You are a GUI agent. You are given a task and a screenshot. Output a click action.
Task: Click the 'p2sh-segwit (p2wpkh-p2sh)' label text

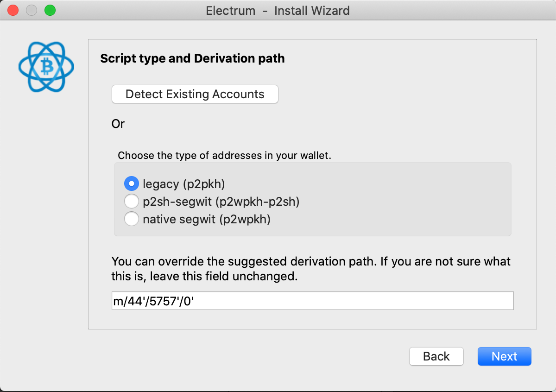(221, 202)
